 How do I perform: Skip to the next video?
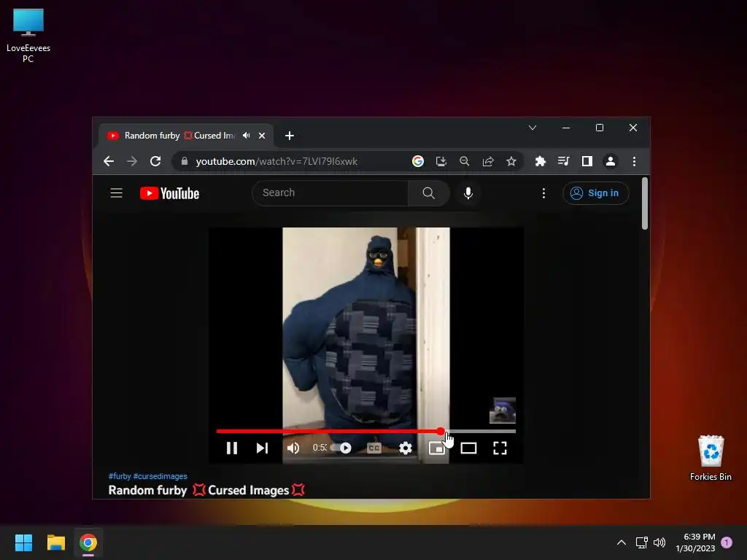(262, 448)
